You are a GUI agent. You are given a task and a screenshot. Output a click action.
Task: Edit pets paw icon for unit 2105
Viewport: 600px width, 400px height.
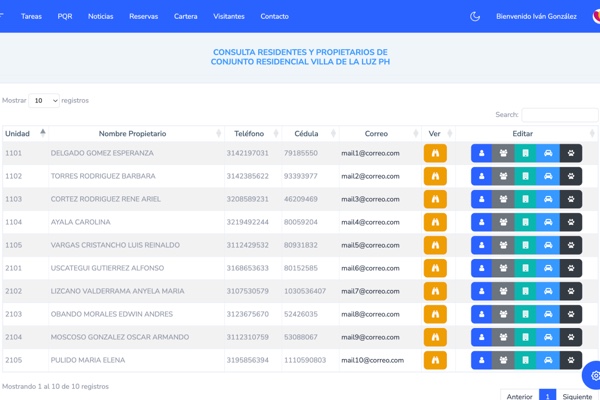(x=571, y=360)
